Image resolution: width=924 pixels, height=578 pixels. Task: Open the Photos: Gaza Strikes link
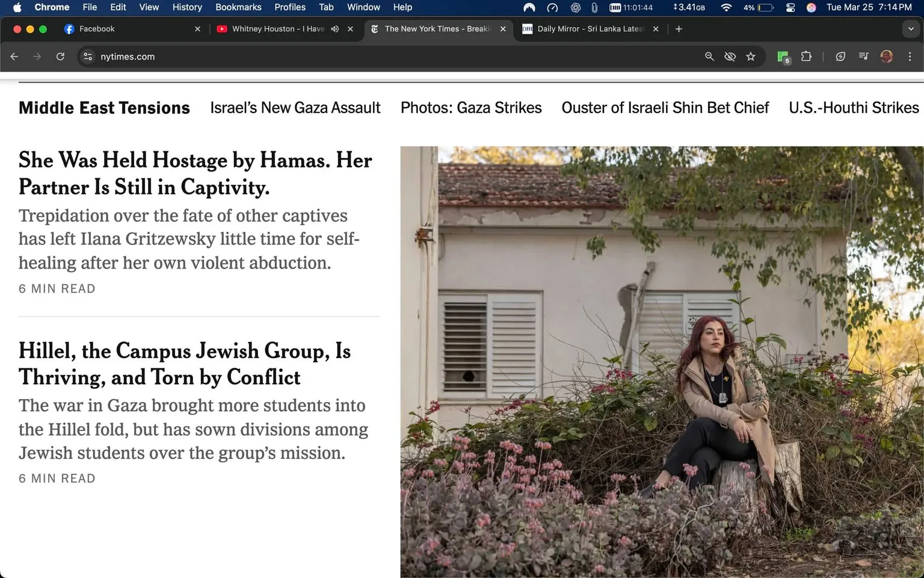(471, 107)
